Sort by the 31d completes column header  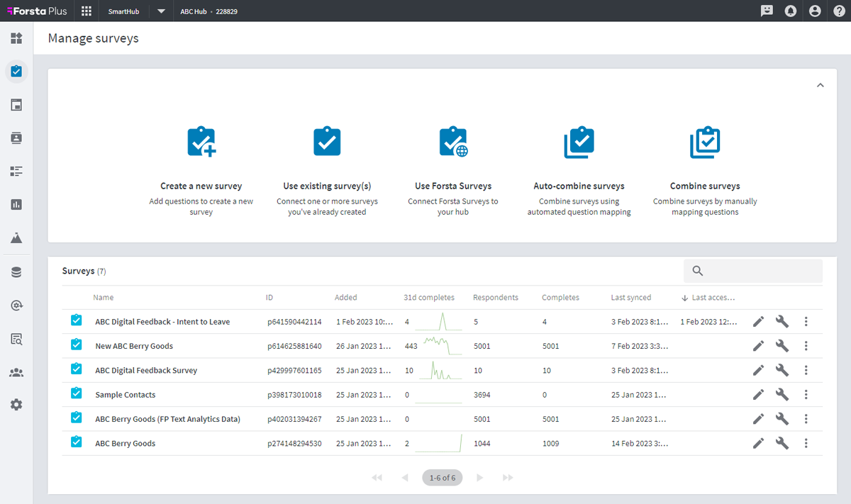tap(429, 298)
